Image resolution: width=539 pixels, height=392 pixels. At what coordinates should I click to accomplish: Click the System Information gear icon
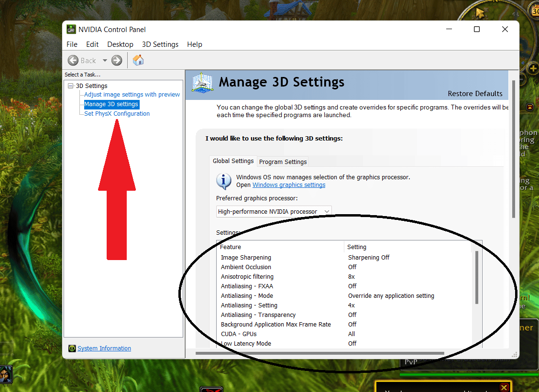[x=73, y=348]
